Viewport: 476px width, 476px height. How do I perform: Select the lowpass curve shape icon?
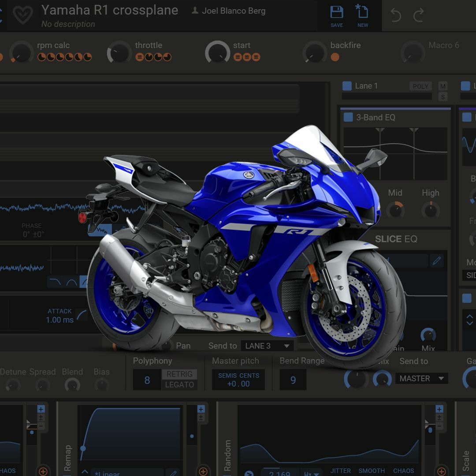(x=55, y=281)
